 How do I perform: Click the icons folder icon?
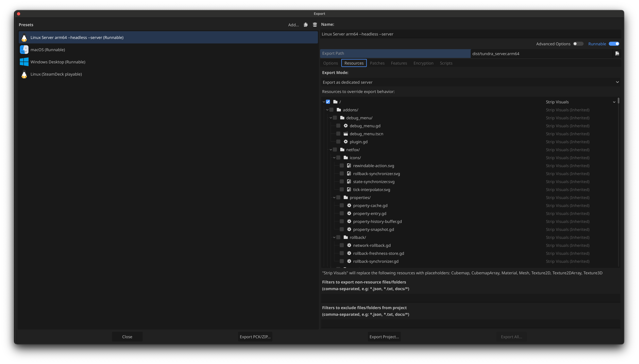point(346,158)
